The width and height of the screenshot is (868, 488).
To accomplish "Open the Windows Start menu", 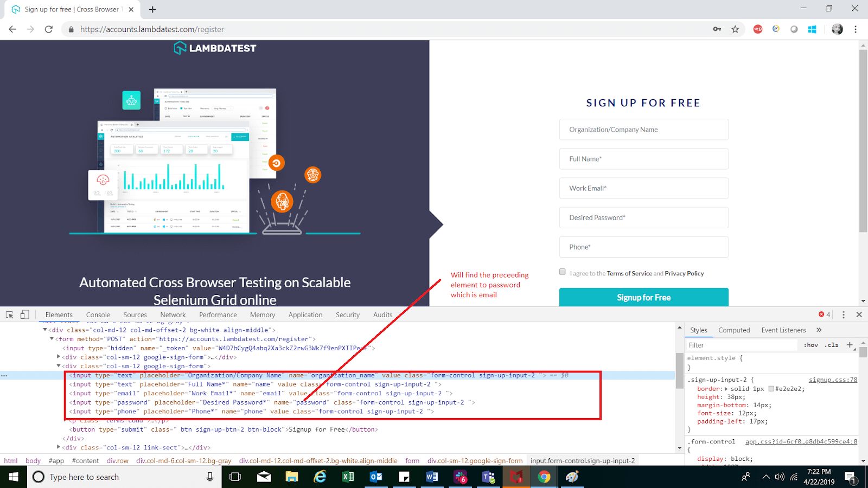I will point(13,477).
